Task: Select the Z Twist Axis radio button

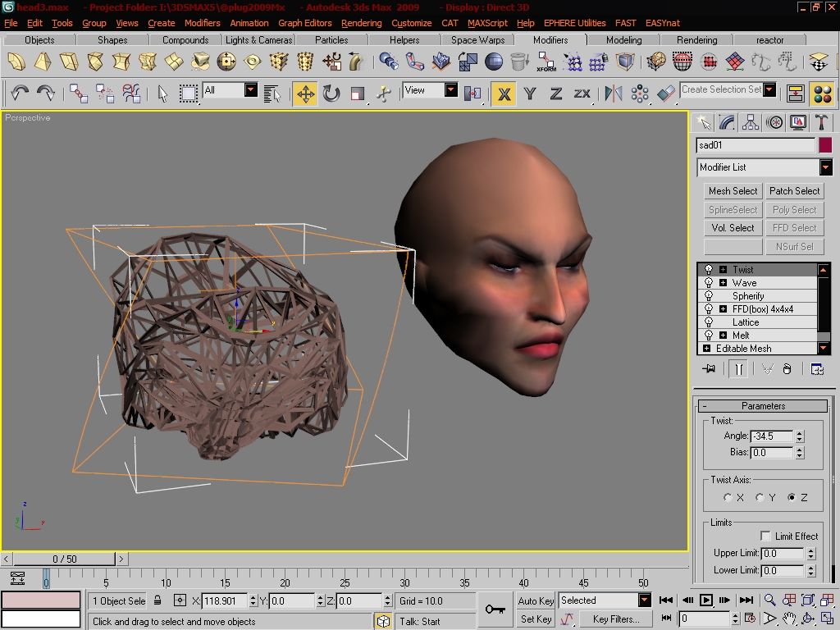Action: point(792,498)
